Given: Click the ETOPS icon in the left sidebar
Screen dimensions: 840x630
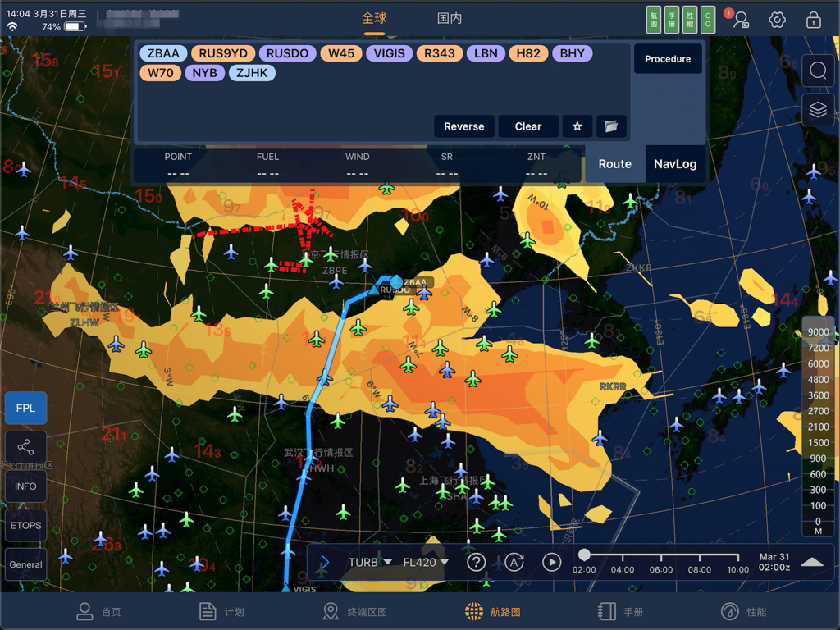Looking at the screenshot, I should click(x=25, y=525).
